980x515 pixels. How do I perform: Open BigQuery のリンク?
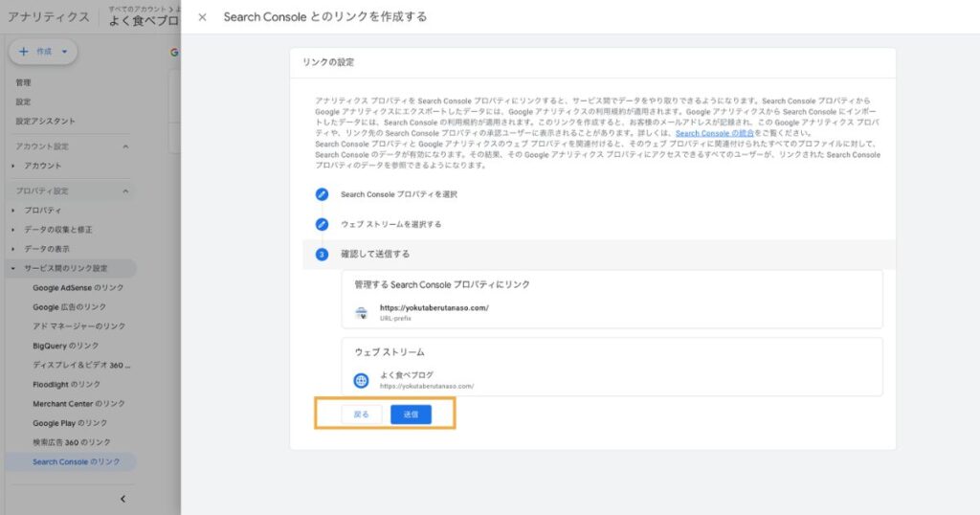tap(66, 346)
